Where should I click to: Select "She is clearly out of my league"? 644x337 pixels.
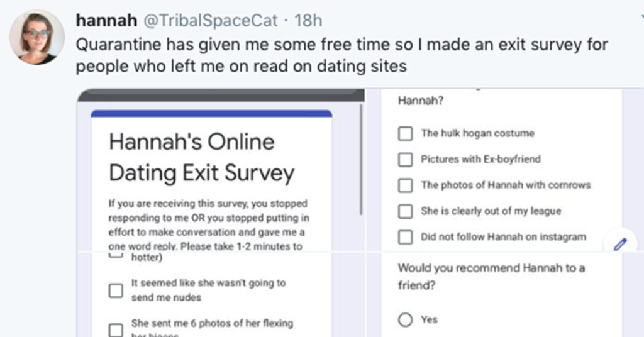(406, 211)
